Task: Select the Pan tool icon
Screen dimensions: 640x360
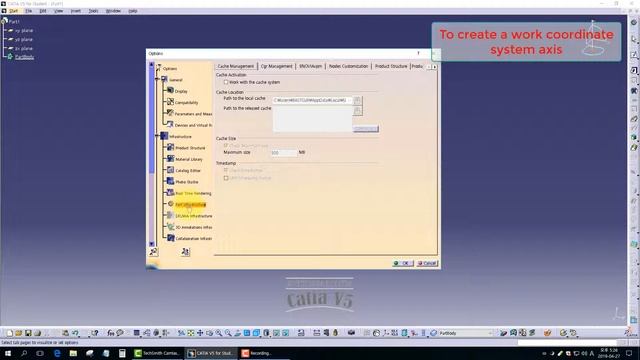Action: coord(200,333)
